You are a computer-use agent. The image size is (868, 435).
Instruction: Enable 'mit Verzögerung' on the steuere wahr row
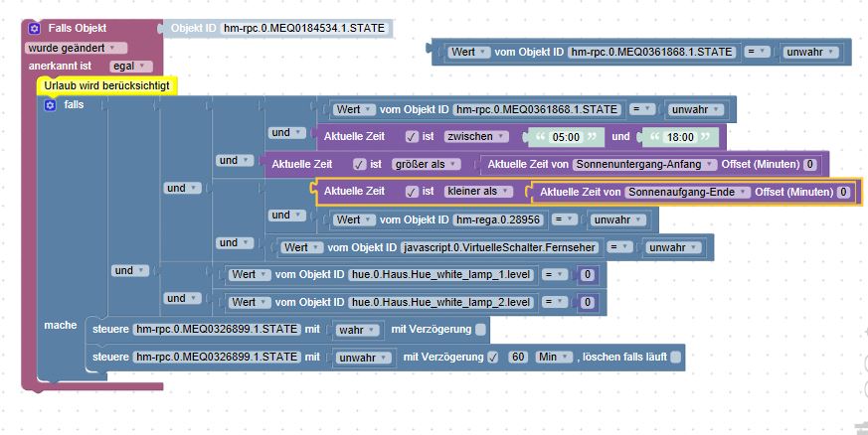480,330
